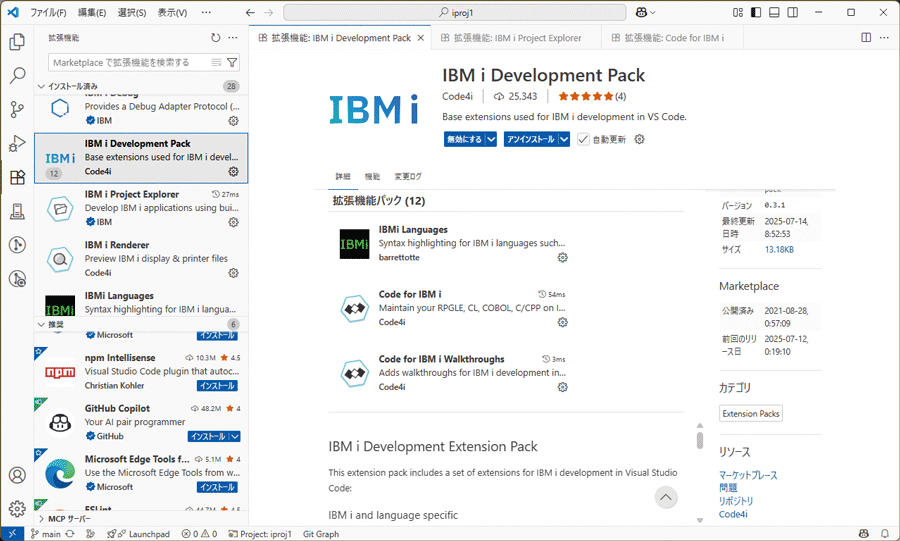Click the split editor right icon
This screenshot has width=900, height=541.
click(x=866, y=38)
